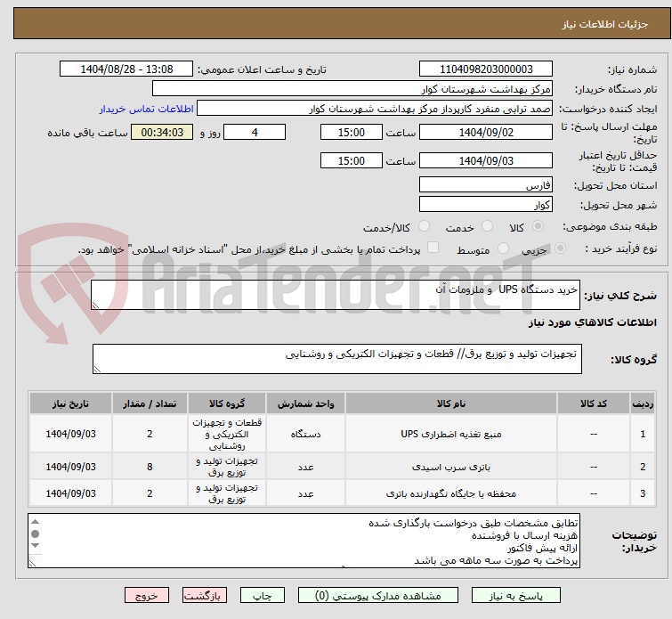This screenshot has width=672, height=619.
Task: Click resize handle of goods group box
Action: coord(97,369)
